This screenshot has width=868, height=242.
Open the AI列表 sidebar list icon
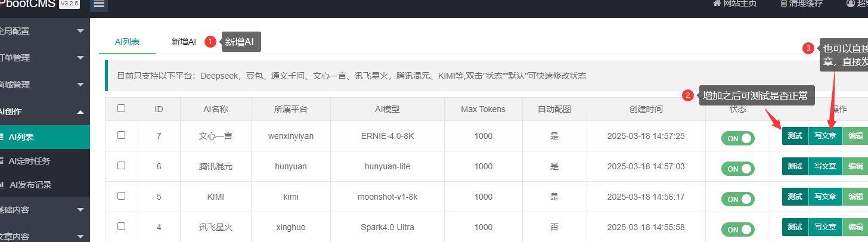2,137
